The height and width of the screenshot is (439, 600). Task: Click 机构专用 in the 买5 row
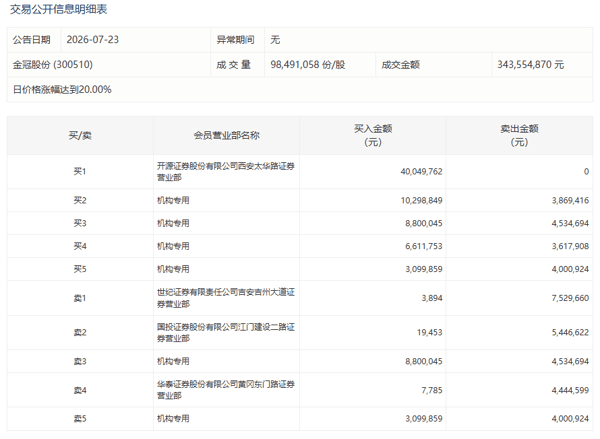coord(173,269)
